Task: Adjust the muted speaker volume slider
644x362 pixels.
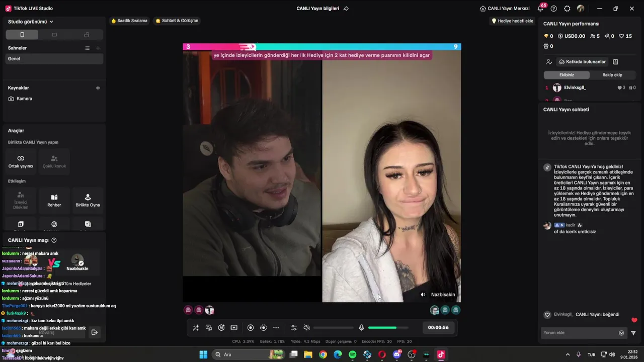Action: pyautogui.click(x=333, y=328)
